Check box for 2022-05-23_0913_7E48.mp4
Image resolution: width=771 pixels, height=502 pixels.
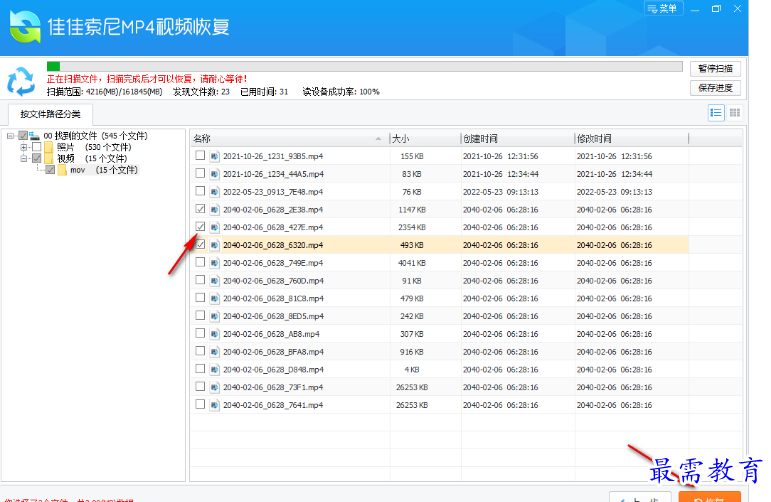pos(200,191)
